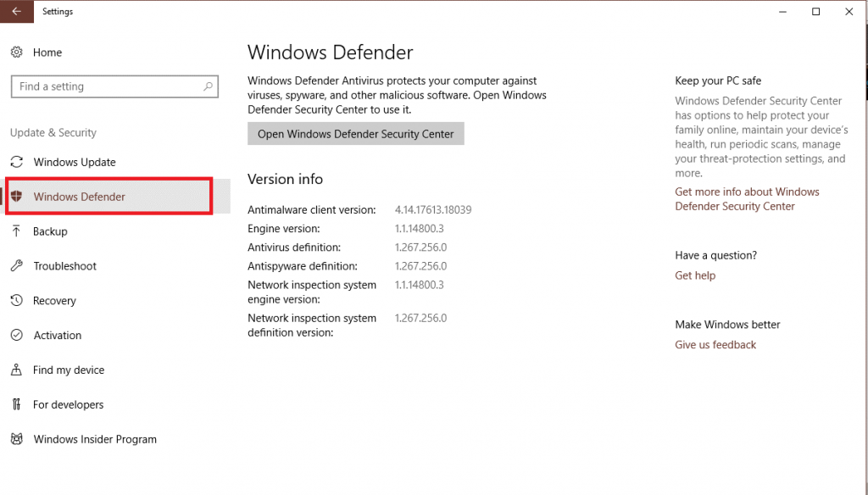Click the back arrow in title bar

(17, 11)
